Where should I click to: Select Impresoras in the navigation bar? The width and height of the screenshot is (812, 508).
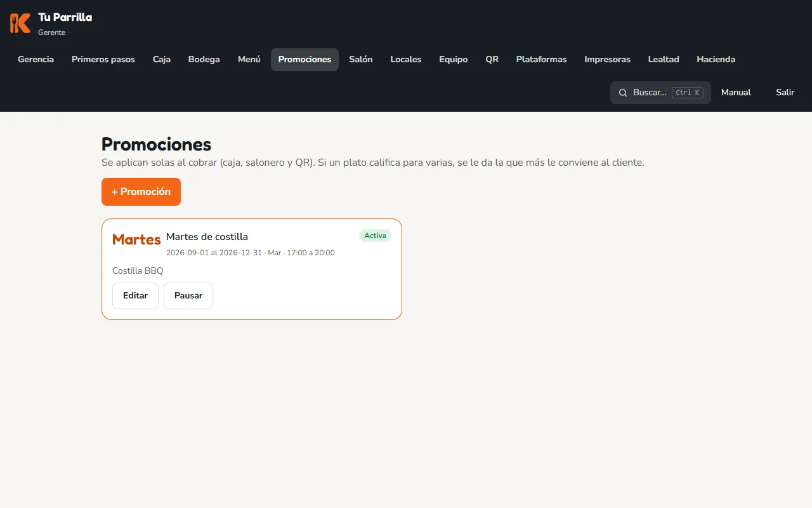607,60
